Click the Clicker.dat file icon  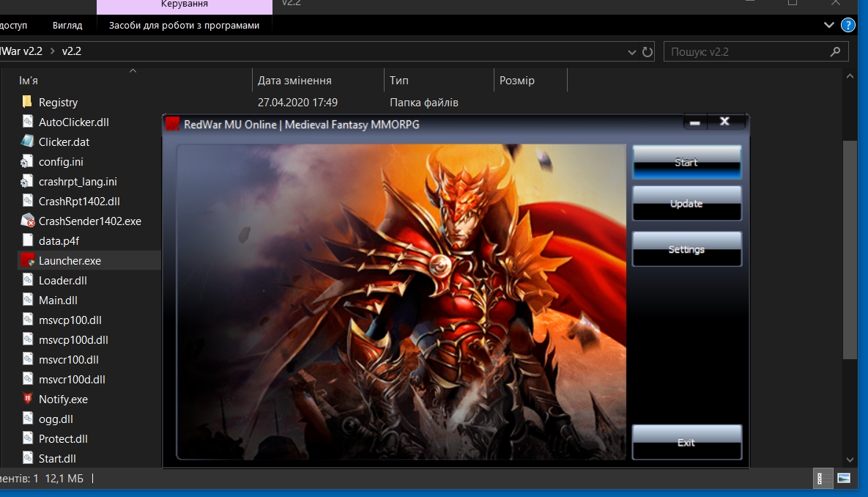(x=27, y=141)
